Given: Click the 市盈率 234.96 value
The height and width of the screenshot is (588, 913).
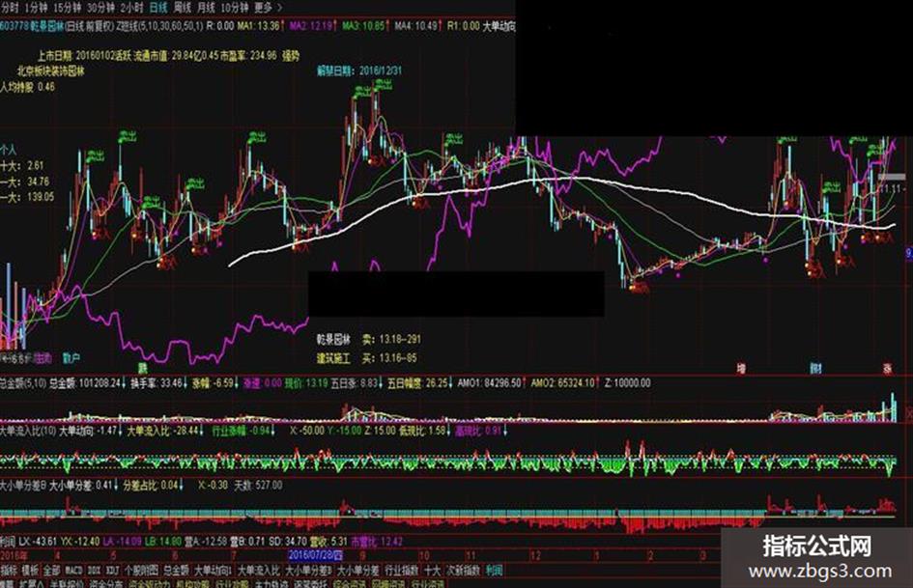Looking at the screenshot, I should pyautogui.click(x=248, y=56).
